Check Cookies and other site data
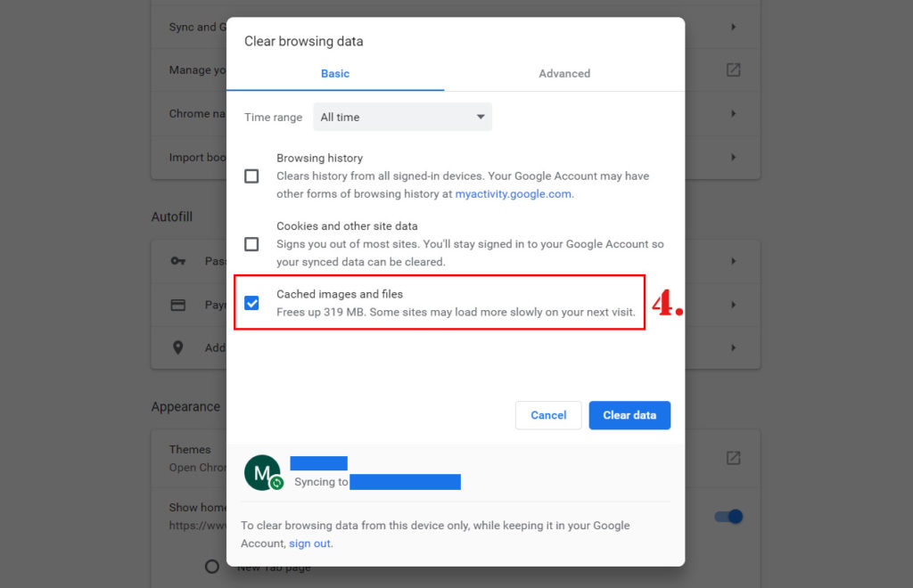The width and height of the screenshot is (913, 588). click(x=251, y=243)
